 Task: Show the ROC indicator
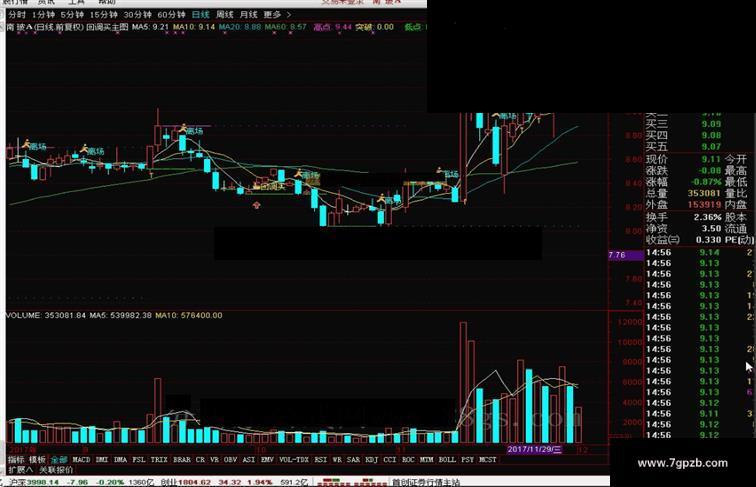pos(408,460)
